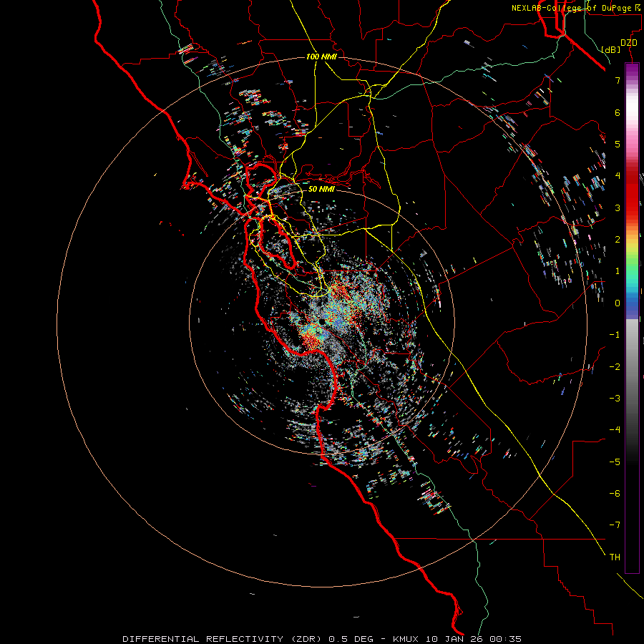Screen dimensions: 644x644
Task: Click the "100 NMI" range ring label
Action: [x=321, y=57]
